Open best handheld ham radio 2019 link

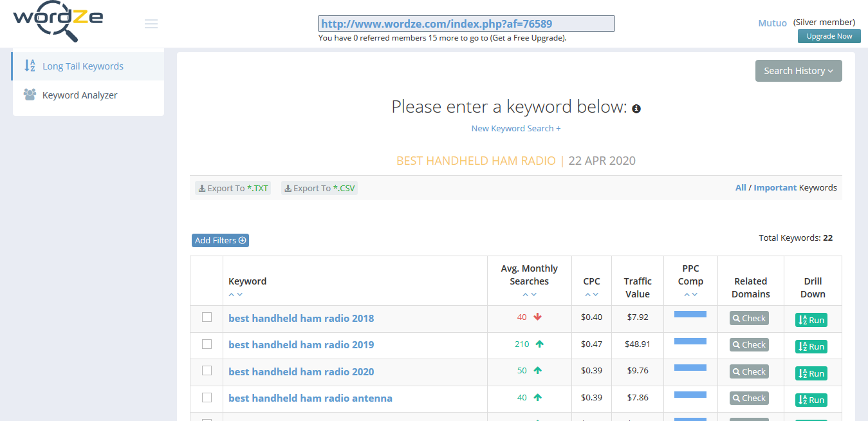tap(301, 344)
